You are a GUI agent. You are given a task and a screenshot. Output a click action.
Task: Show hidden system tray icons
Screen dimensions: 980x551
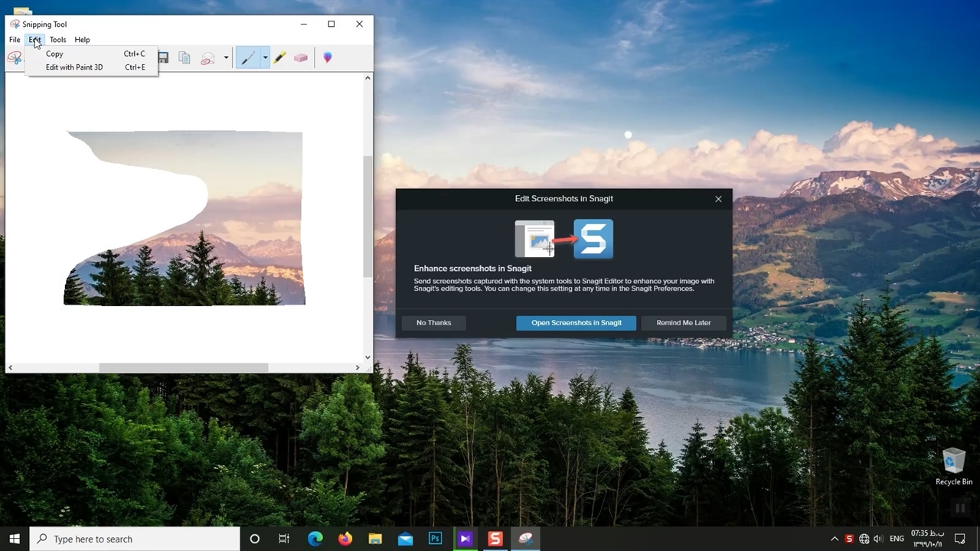pos(835,539)
